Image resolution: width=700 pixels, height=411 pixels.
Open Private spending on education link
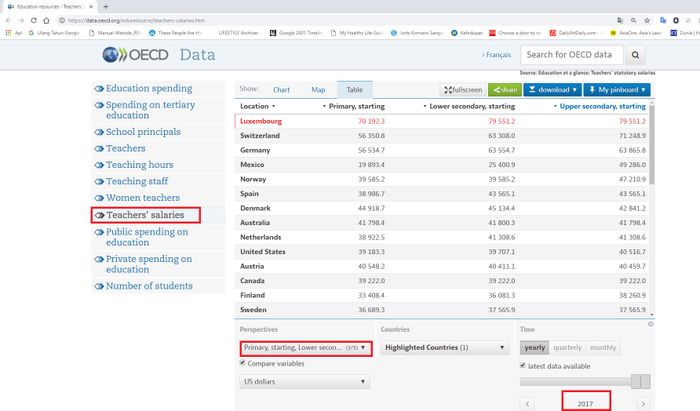point(149,264)
